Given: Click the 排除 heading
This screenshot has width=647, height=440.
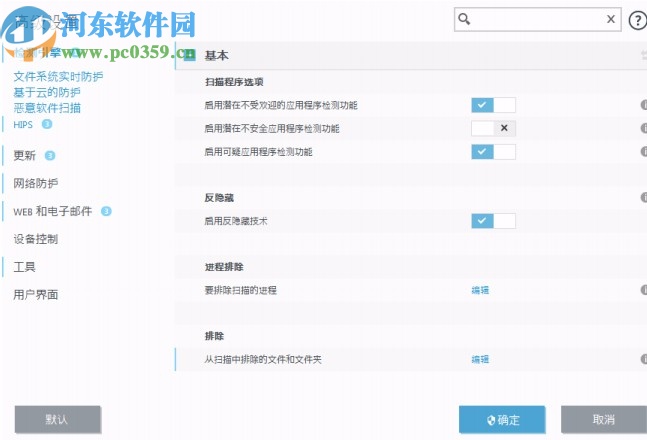Looking at the screenshot, I should pos(214,336).
